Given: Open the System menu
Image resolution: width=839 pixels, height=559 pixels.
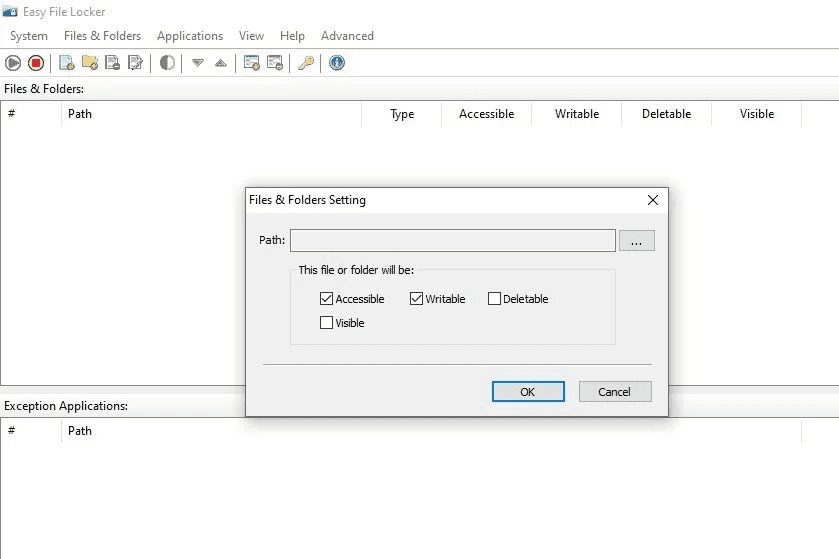Looking at the screenshot, I should click(x=29, y=36).
